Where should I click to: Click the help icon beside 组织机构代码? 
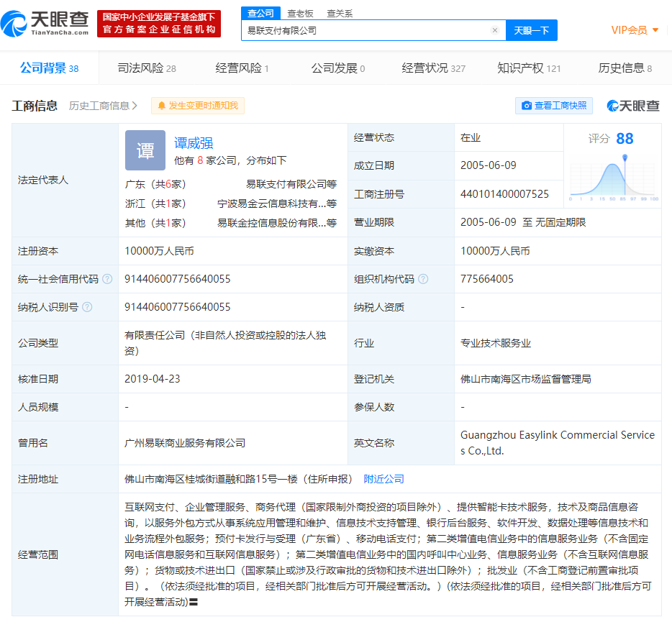click(x=423, y=279)
